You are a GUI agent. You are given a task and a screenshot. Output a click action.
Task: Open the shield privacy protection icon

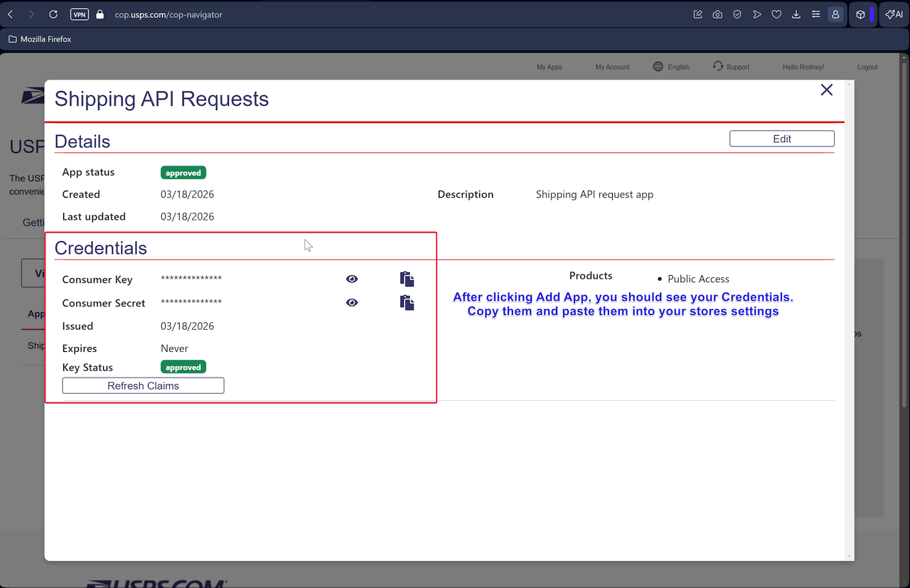tap(737, 14)
